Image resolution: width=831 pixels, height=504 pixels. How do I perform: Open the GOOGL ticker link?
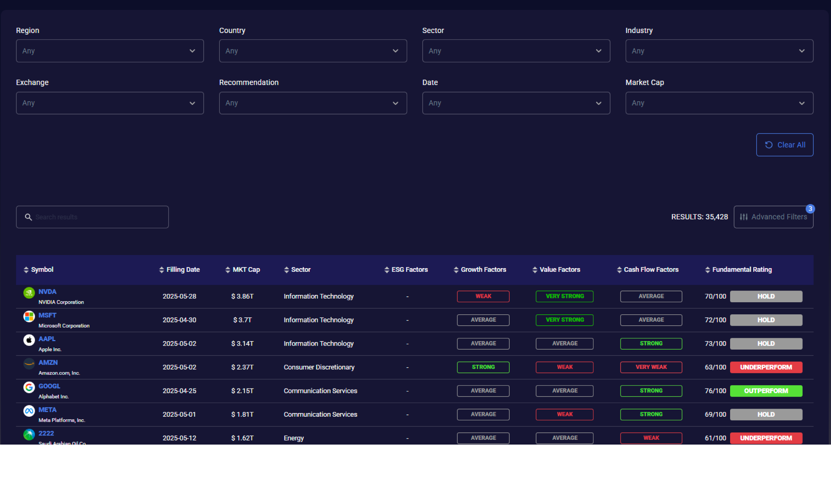coord(49,386)
